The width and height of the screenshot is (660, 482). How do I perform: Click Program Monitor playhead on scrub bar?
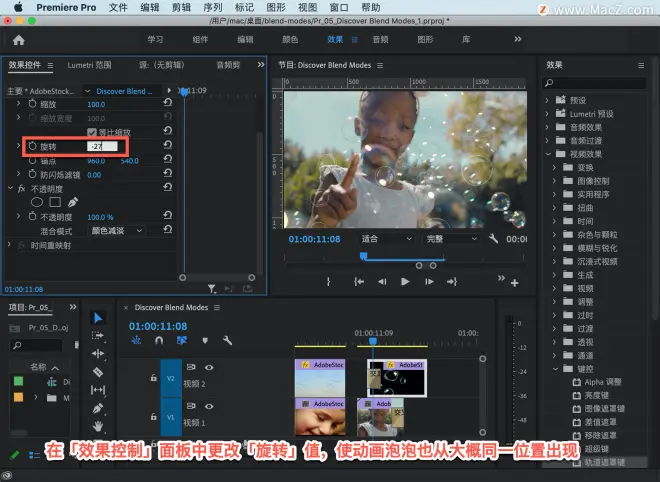click(x=364, y=256)
